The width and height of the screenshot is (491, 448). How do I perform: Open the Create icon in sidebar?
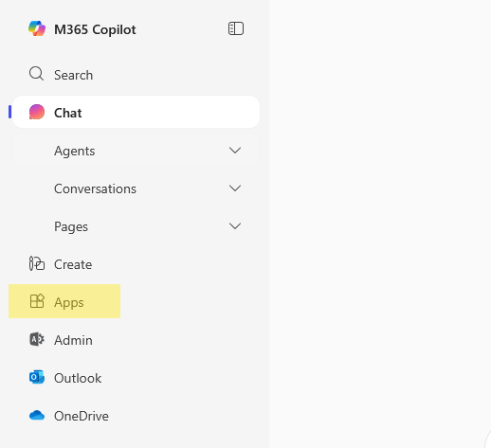(37, 263)
